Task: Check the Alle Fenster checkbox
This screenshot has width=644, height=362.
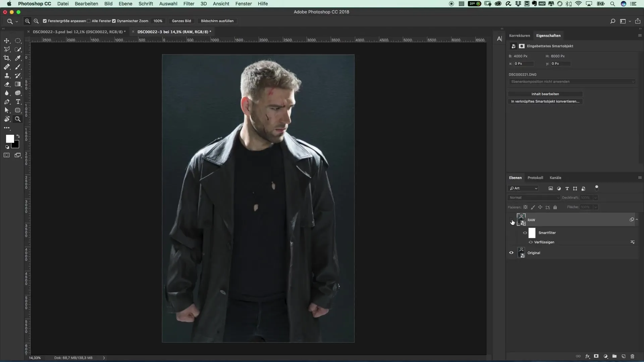Action: 89,21
